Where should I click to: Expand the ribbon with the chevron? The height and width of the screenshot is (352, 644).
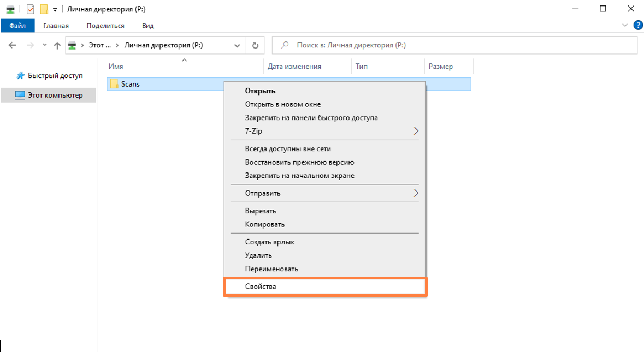(625, 25)
